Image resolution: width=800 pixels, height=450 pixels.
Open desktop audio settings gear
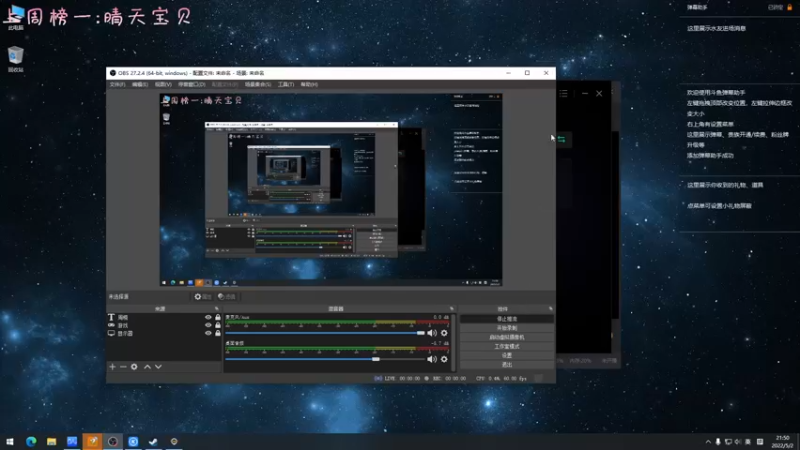pyautogui.click(x=444, y=359)
